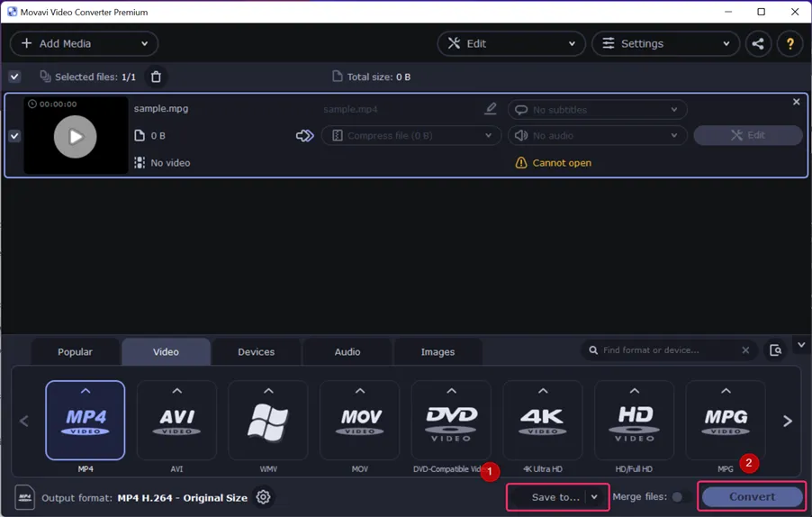Select the MPG video format
The height and width of the screenshot is (517, 812).
point(726,420)
